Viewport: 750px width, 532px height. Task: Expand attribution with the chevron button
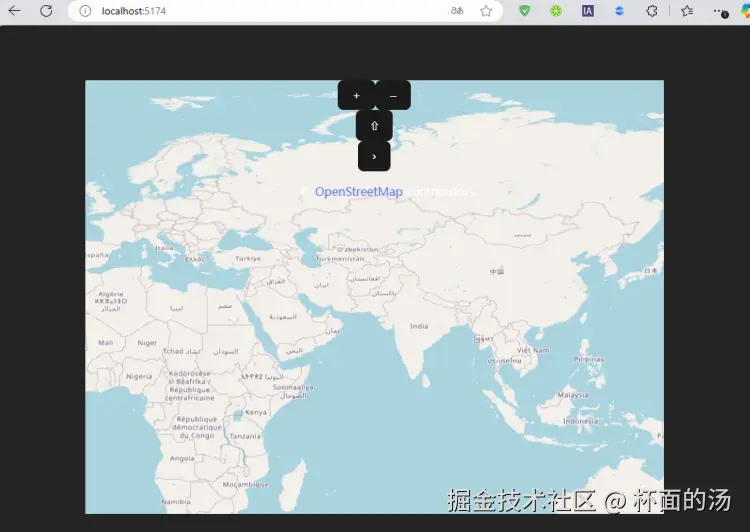pyautogui.click(x=374, y=156)
